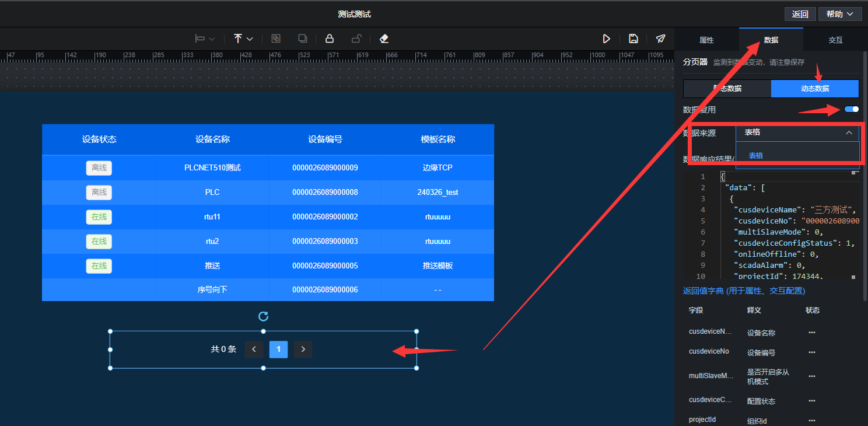Image resolution: width=868 pixels, height=426 pixels.
Task: Click the move-to-top layer icon
Action: (x=238, y=39)
